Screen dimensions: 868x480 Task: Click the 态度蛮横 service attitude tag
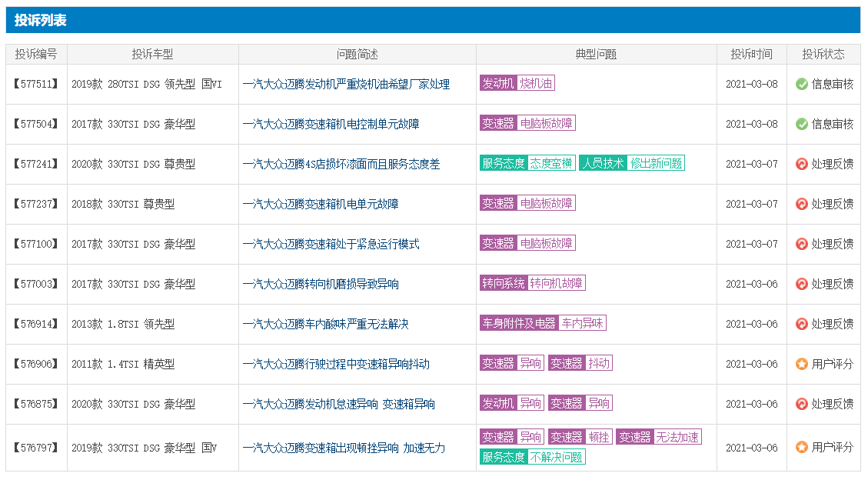point(551,163)
